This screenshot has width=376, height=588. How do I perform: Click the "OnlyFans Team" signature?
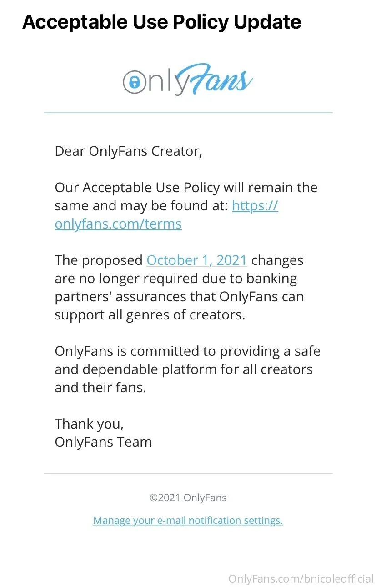[x=103, y=442]
